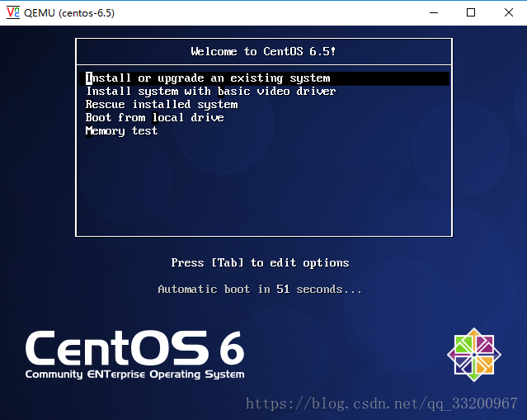
Task: Maximize the QEMU window
Action: pos(471,12)
